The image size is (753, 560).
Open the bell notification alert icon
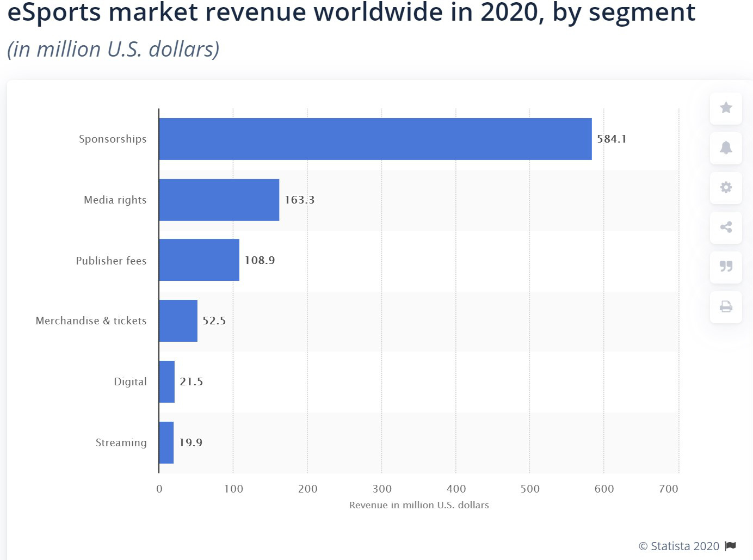click(x=726, y=147)
